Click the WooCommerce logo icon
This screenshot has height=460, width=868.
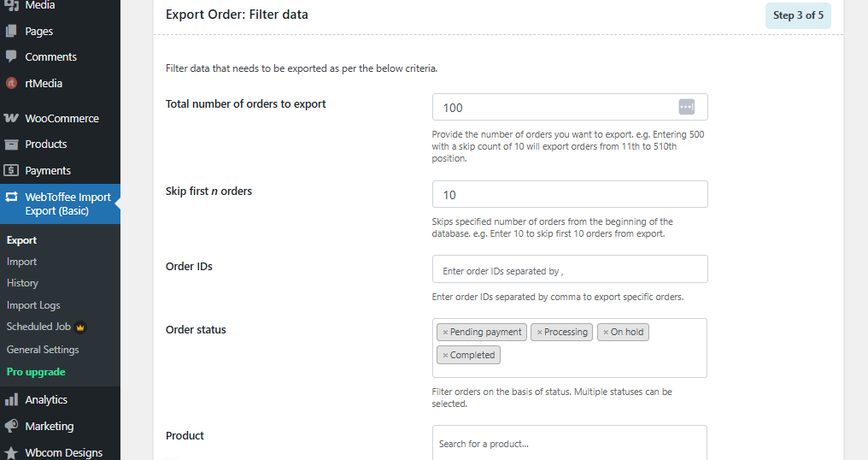point(12,118)
